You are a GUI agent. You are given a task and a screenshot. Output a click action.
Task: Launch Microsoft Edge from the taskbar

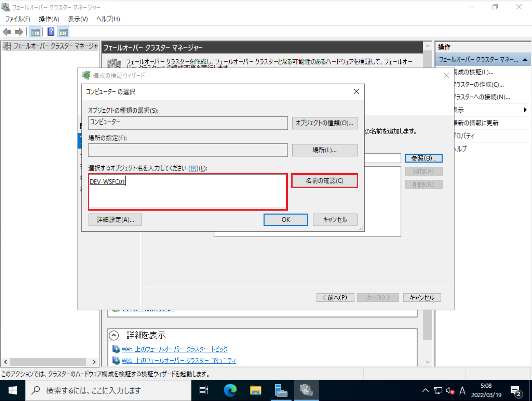click(x=230, y=390)
